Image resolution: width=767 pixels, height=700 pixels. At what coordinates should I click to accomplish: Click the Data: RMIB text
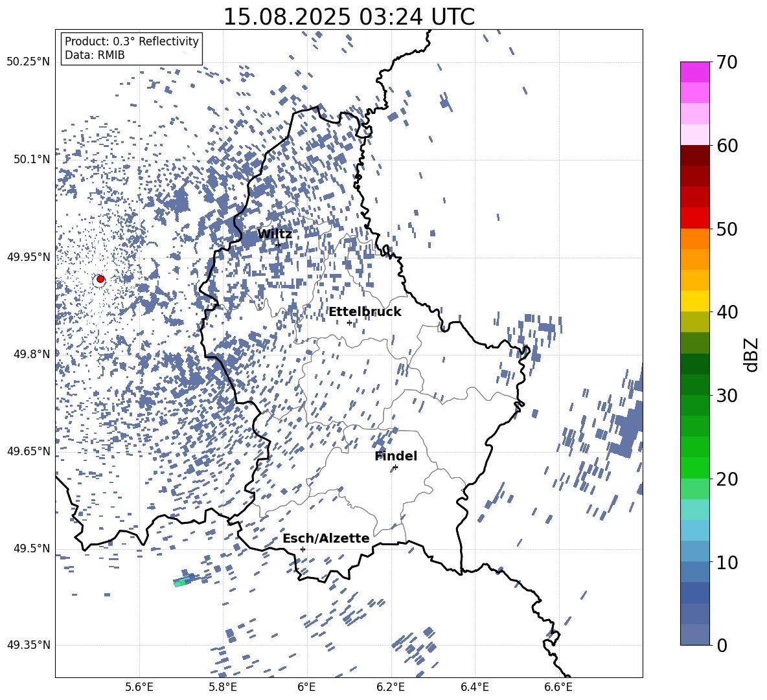click(x=95, y=55)
